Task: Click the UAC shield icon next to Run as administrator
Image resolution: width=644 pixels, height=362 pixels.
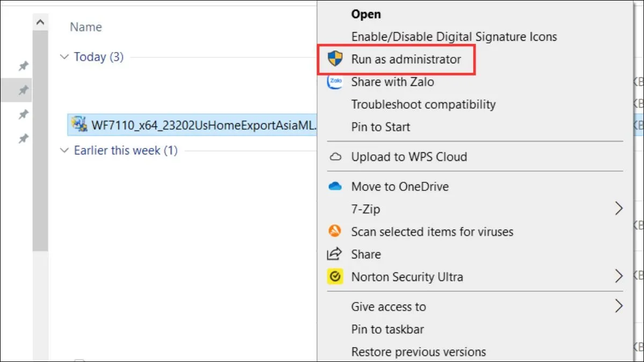Action: click(335, 59)
